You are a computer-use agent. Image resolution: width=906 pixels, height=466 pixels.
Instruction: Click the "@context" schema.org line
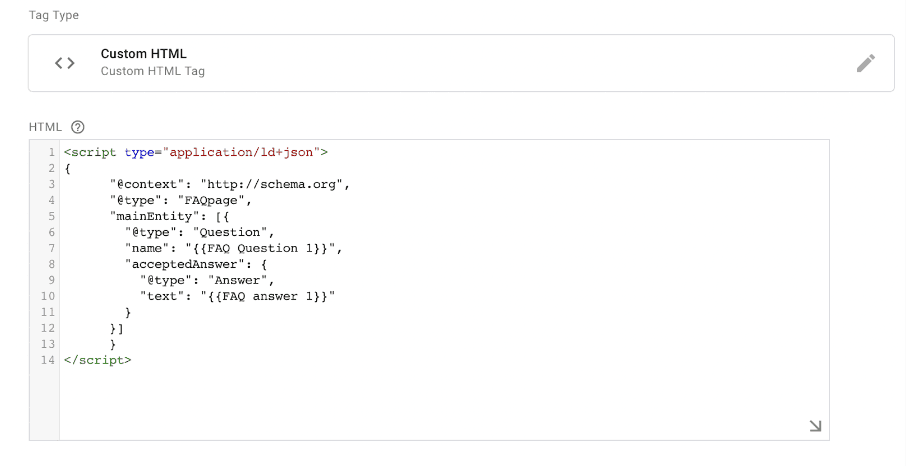click(x=230, y=184)
